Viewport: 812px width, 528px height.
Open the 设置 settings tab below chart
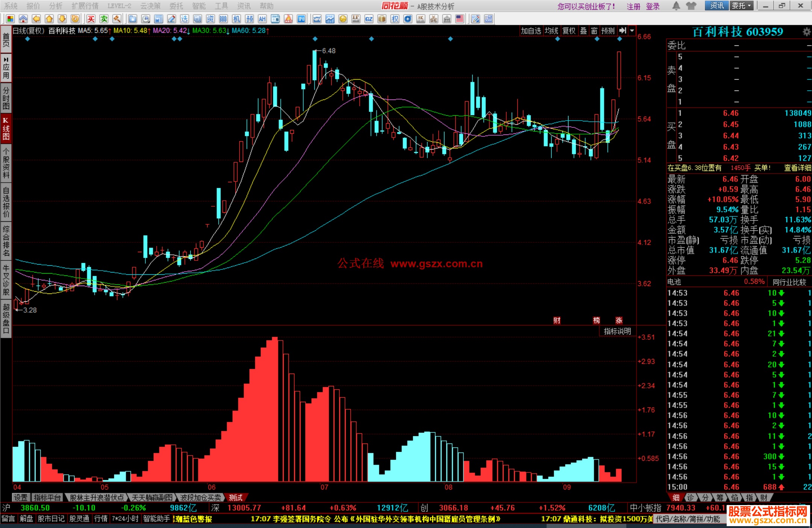coord(21,498)
